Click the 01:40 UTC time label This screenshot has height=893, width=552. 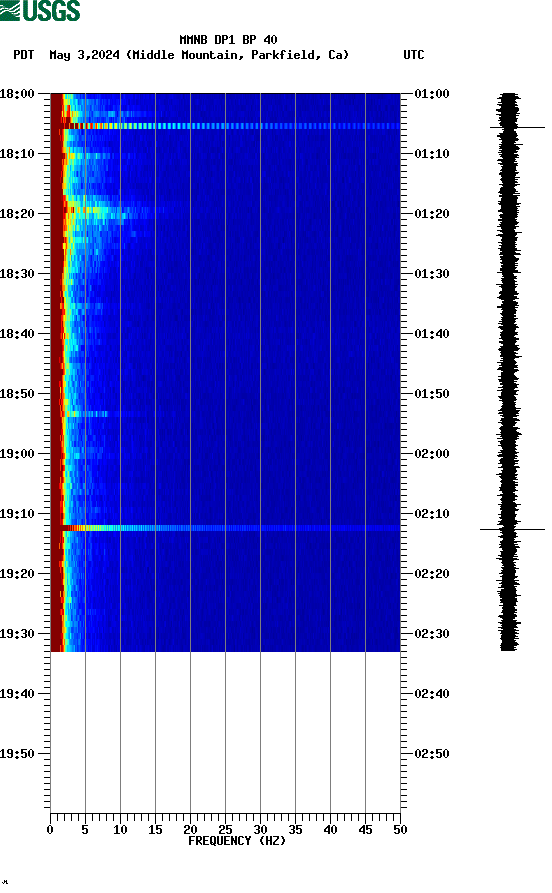point(432,334)
